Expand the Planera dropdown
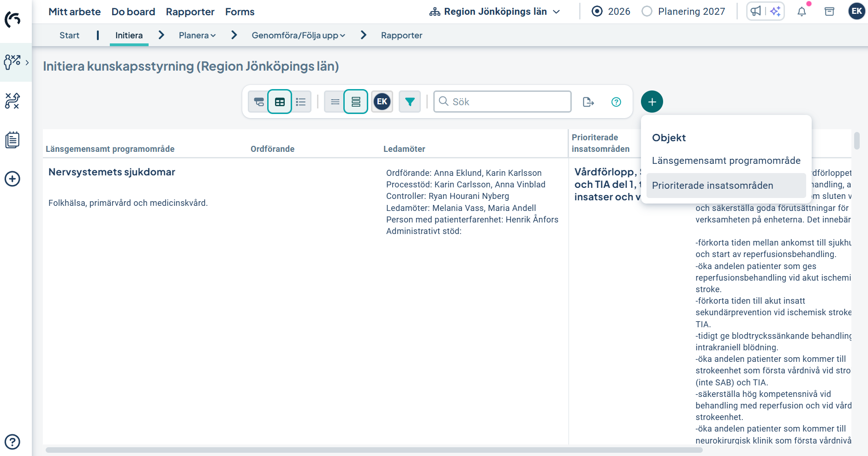Screen dimensions: 868x456 click(x=197, y=36)
